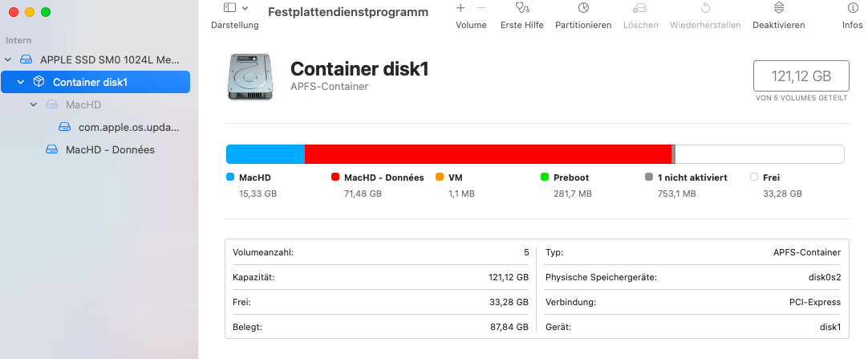The width and height of the screenshot is (868, 359).
Task: Click the Erste Hilfe stethoscope icon
Action: 522,8
